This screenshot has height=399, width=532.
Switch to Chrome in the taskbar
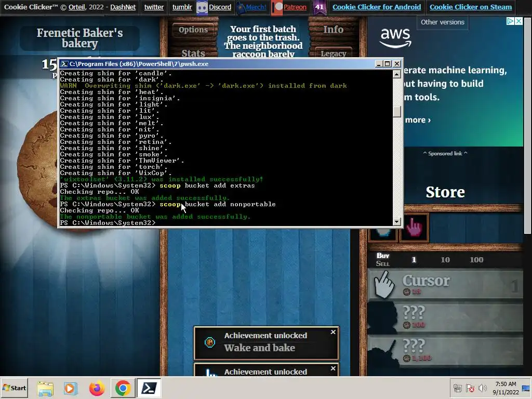pos(123,388)
